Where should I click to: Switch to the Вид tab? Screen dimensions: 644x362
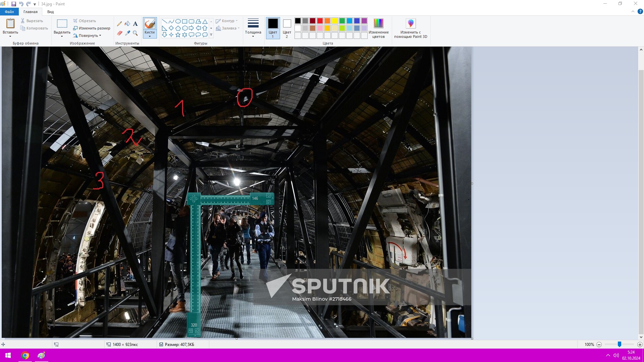(x=50, y=12)
